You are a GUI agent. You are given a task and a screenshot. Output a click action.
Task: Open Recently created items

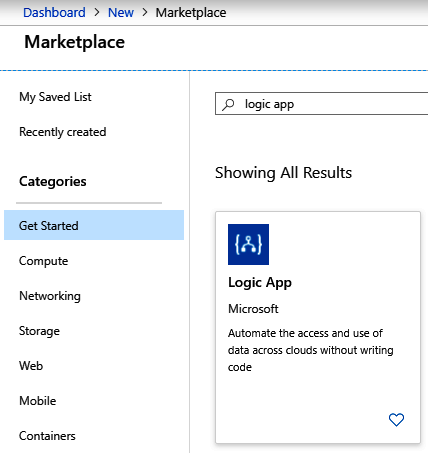coord(63,132)
